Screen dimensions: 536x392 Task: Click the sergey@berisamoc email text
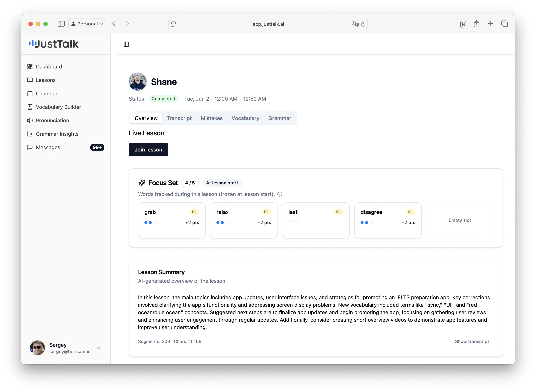(x=70, y=351)
